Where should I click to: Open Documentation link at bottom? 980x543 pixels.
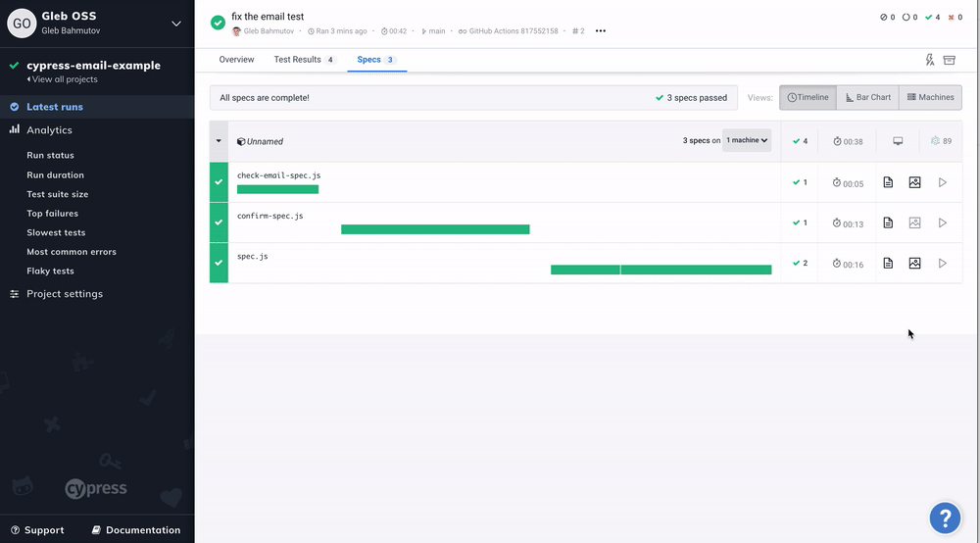pyautogui.click(x=136, y=530)
